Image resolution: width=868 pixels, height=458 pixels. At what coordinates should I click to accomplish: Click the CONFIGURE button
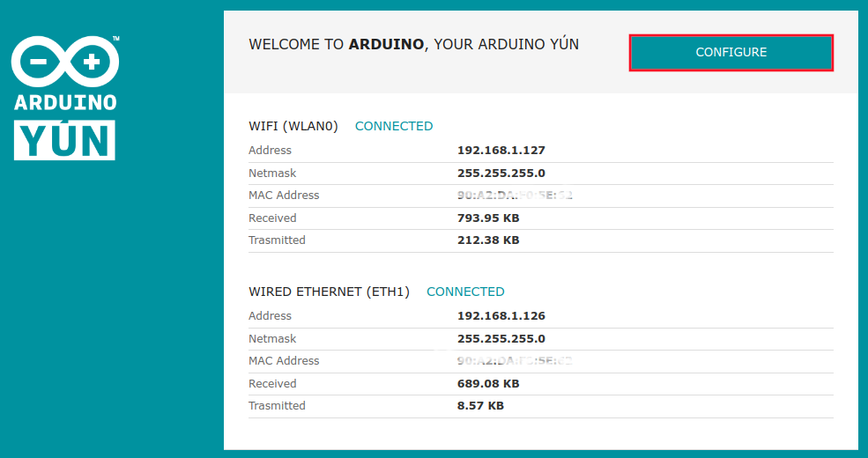pyautogui.click(x=731, y=53)
